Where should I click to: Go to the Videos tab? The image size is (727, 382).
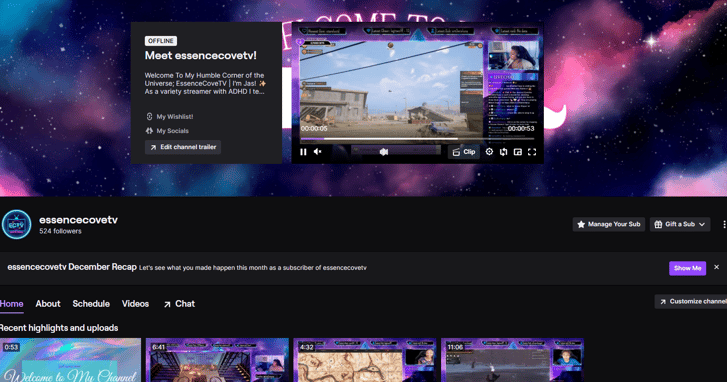point(135,304)
